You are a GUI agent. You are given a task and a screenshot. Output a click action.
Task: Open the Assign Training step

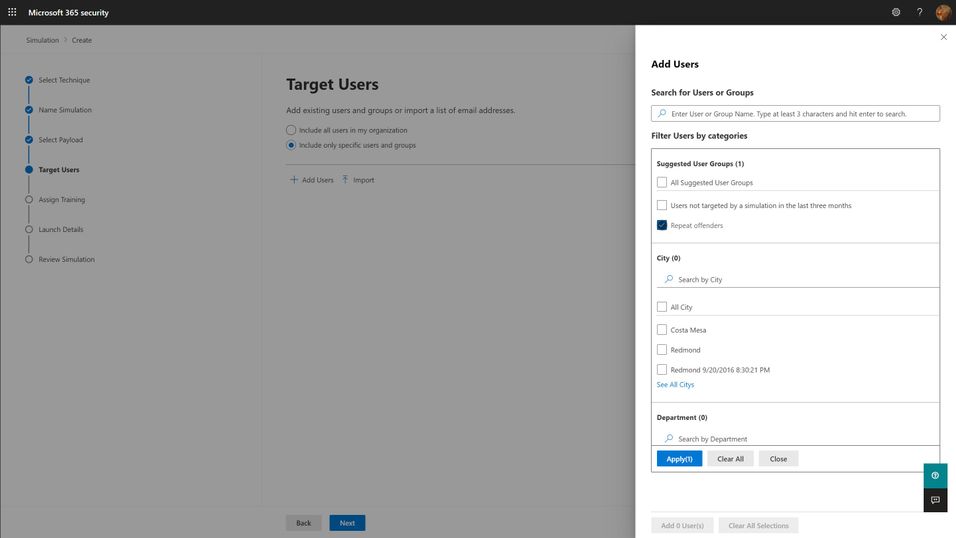click(62, 199)
